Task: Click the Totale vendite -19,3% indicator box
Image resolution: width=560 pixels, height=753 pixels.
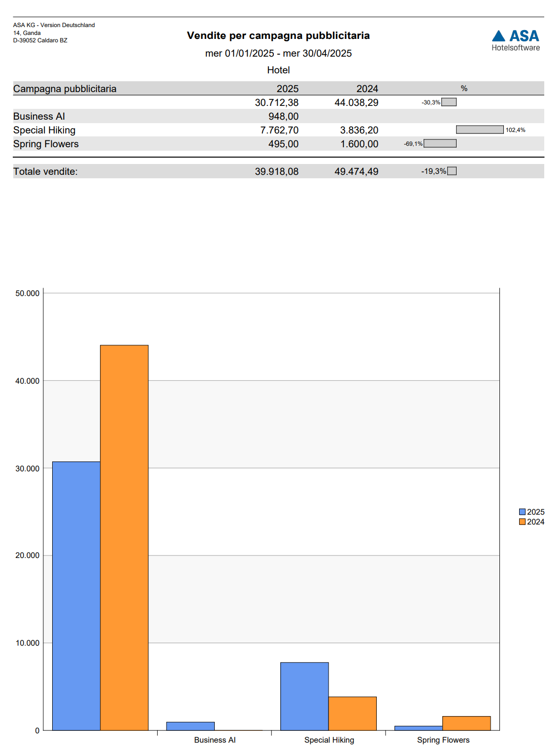Action: tap(452, 171)
